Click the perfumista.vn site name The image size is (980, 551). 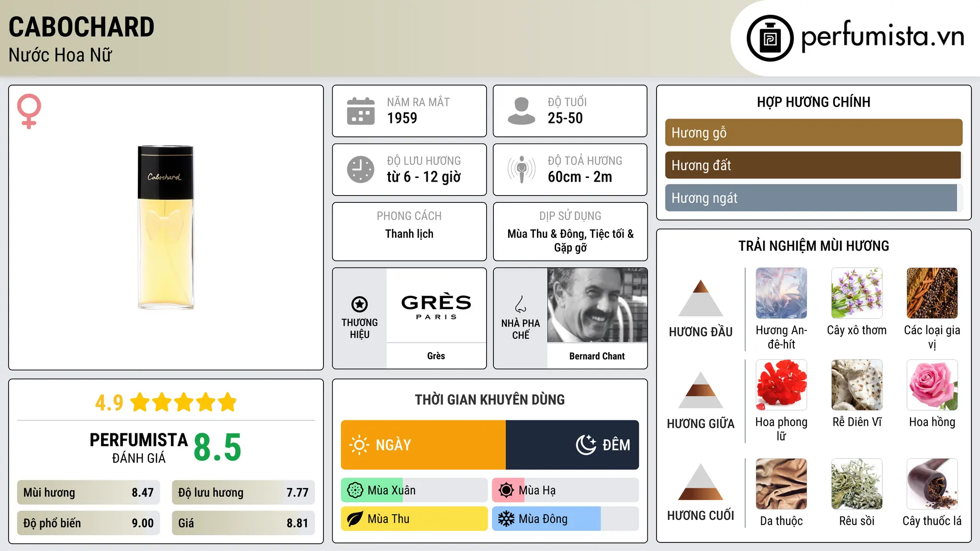coord(882,37)
